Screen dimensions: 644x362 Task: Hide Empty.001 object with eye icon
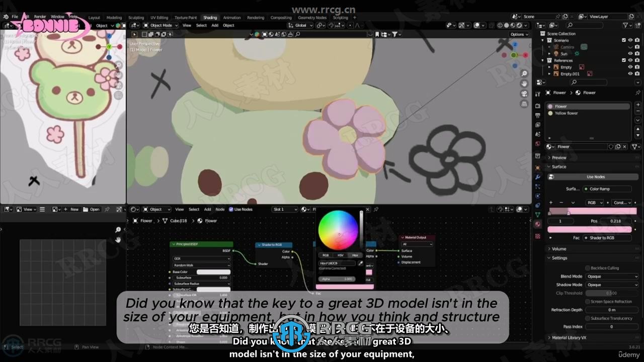point(630,74)
